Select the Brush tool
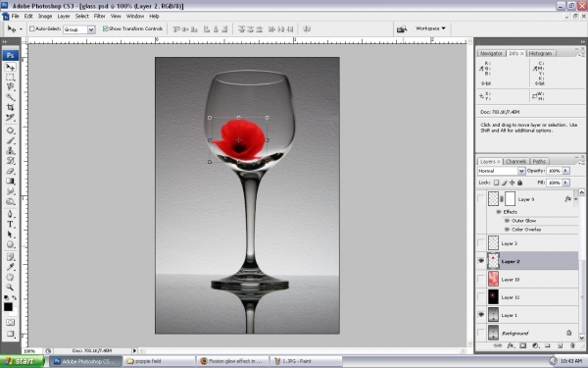Viewport: 588px width, 368px height. pos(10,140)
